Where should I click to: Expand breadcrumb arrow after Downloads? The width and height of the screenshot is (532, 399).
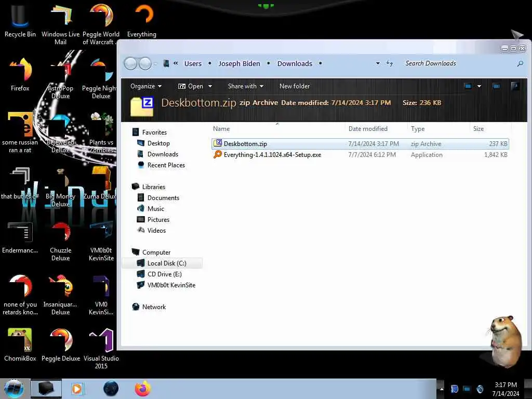click(320, 63)
